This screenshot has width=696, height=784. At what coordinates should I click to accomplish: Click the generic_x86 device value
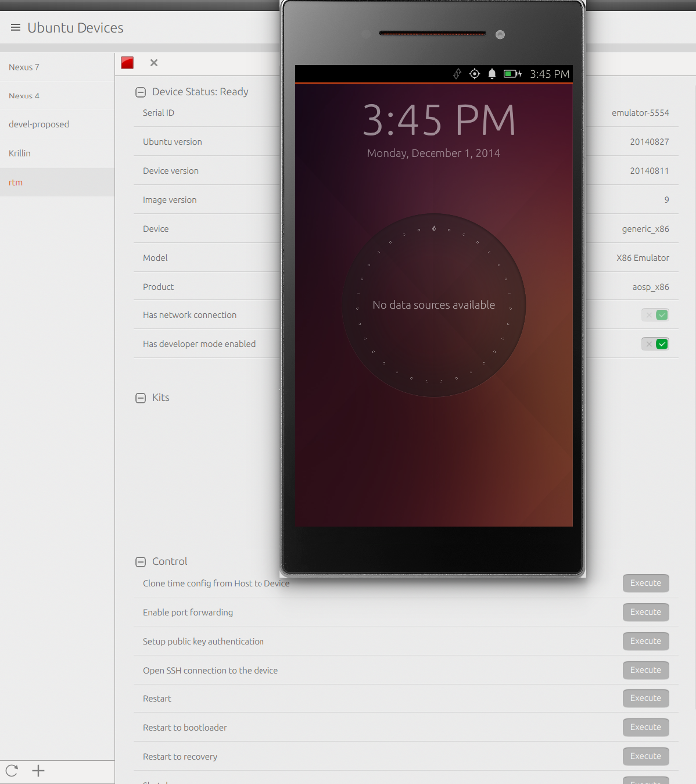(645, 229)
